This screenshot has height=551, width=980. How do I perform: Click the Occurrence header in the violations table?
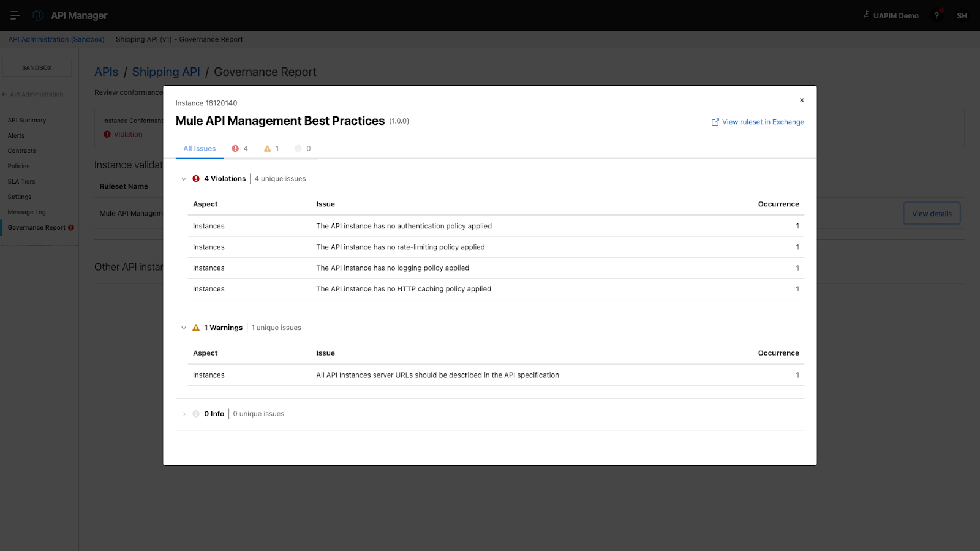pos(778,204)
